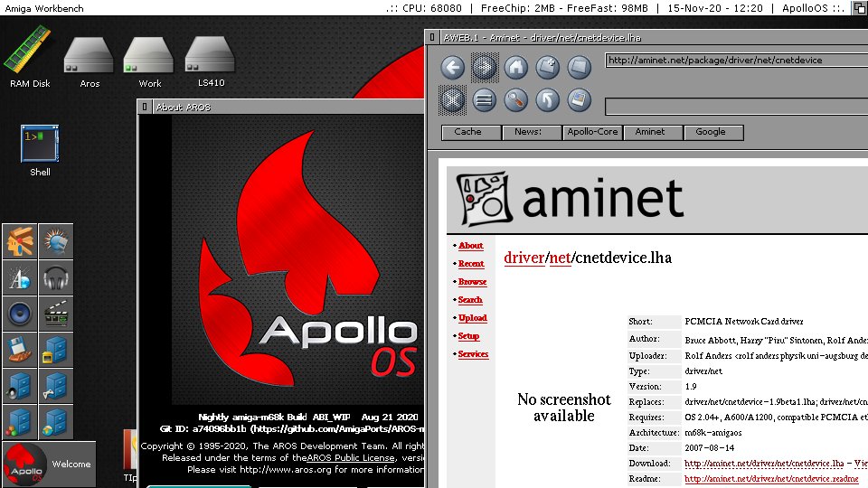The width and height of the screenshot is (868, 488).
Task: Click the Type value 'driver/net'
Action: click(703, 371)
